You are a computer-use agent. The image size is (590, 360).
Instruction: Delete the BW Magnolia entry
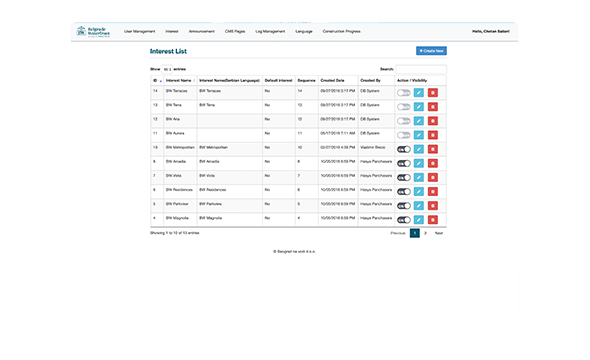(433, 220)
